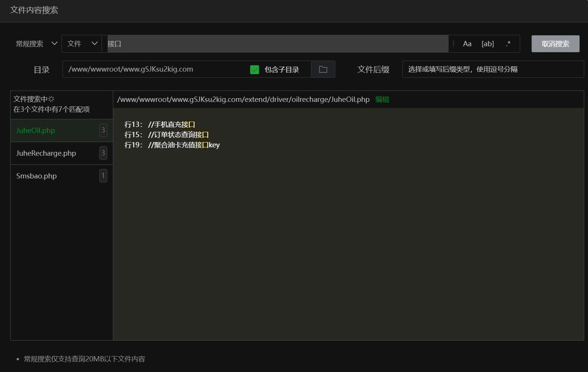Click match count badge for JuheOil.php

pyautogui.click(x=103, y=130)
